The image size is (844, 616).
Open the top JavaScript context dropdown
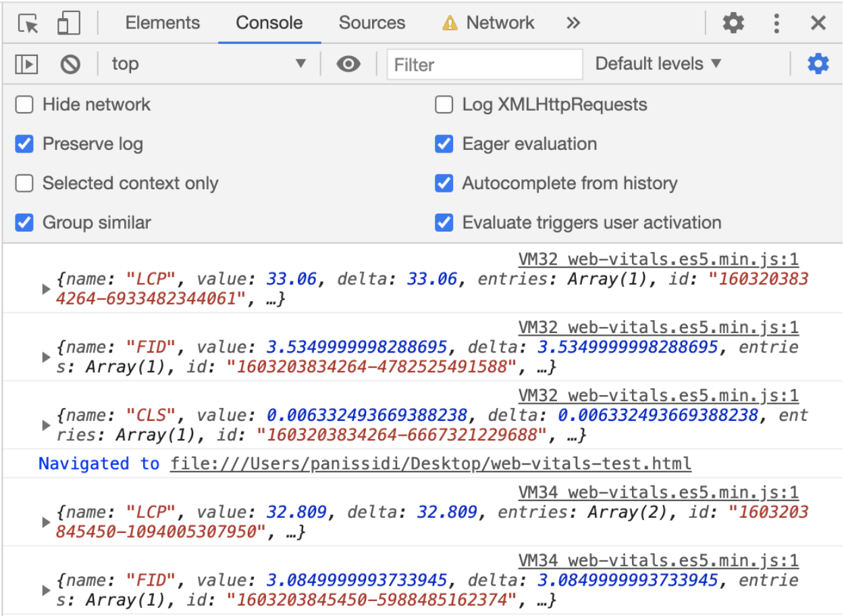click(x=208, y=64)
